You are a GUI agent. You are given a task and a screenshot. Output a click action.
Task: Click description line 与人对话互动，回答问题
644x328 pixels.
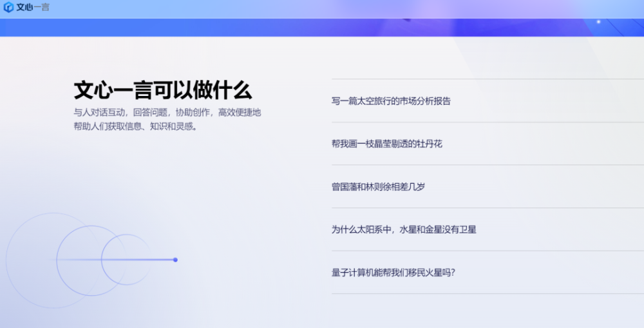tap(121, 113)
